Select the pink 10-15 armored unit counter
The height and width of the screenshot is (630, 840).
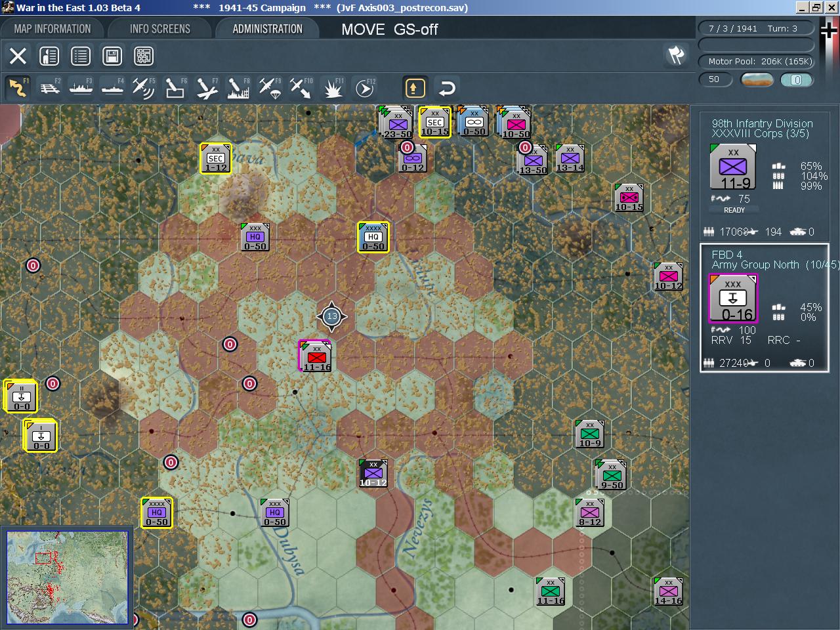coord(629,198)
